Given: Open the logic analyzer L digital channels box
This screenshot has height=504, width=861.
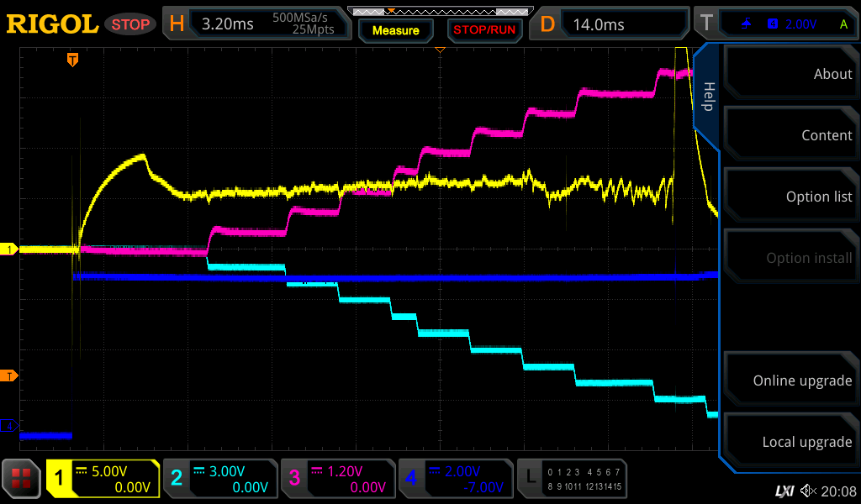Looking at the screenshot, I should click(573, 479).
